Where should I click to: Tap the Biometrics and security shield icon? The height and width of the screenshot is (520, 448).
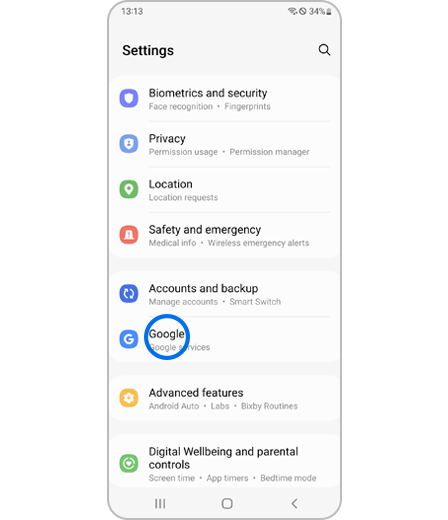pyautogui.click(x=129, y=98)
